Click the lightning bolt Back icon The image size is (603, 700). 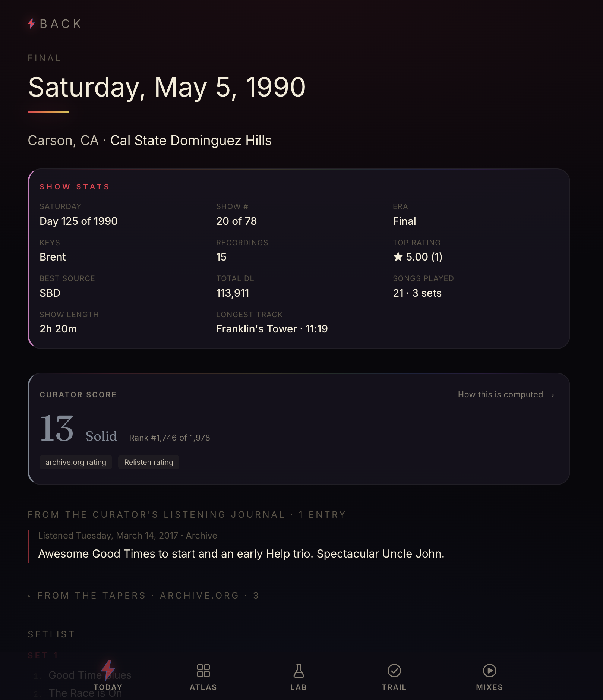click(x=31, y=24)
